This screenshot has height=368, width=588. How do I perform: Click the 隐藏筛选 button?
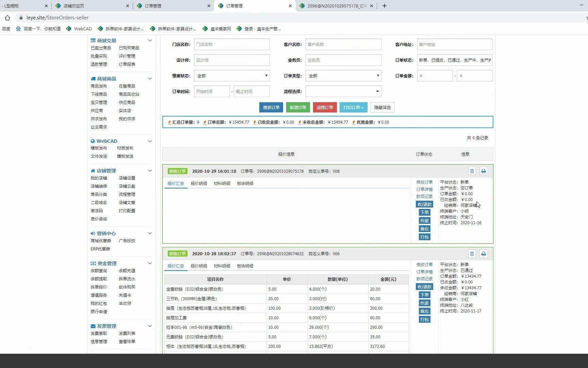coord(382,107)
